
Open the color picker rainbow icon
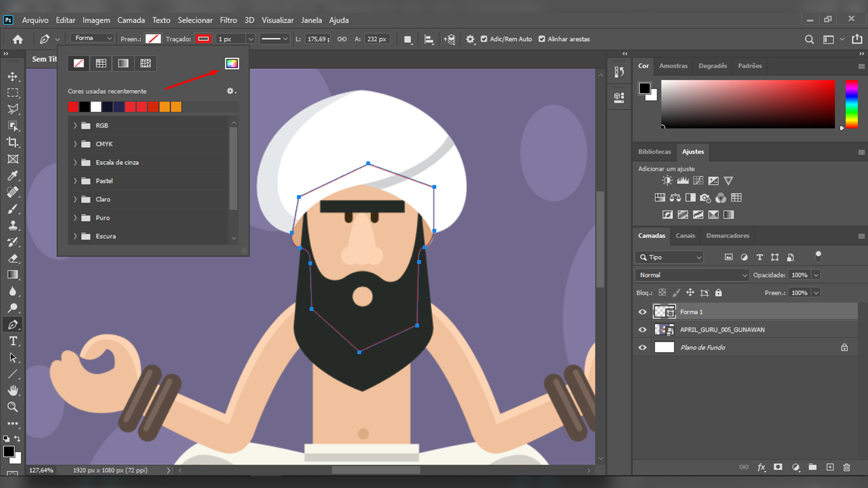click(232, 63)
